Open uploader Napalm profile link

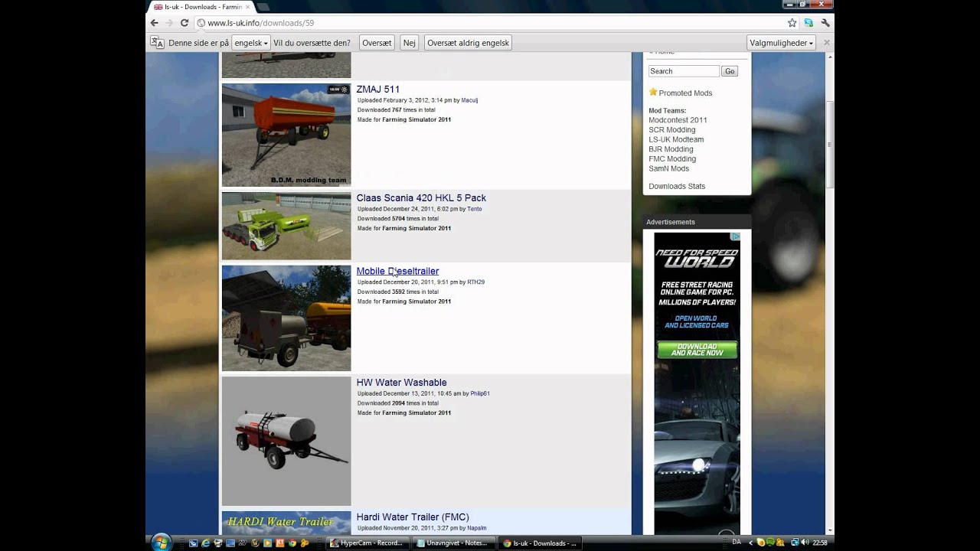click(477, 528)
